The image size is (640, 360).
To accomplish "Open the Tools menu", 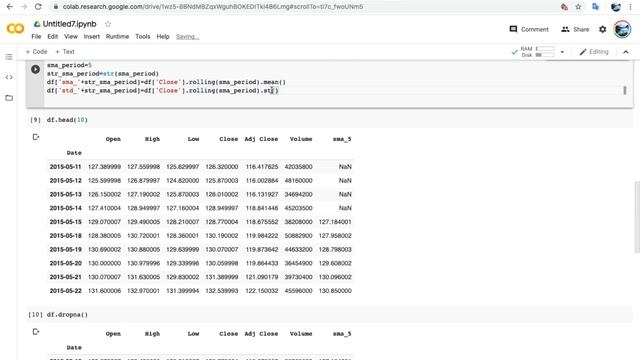I will pos(143,36).
